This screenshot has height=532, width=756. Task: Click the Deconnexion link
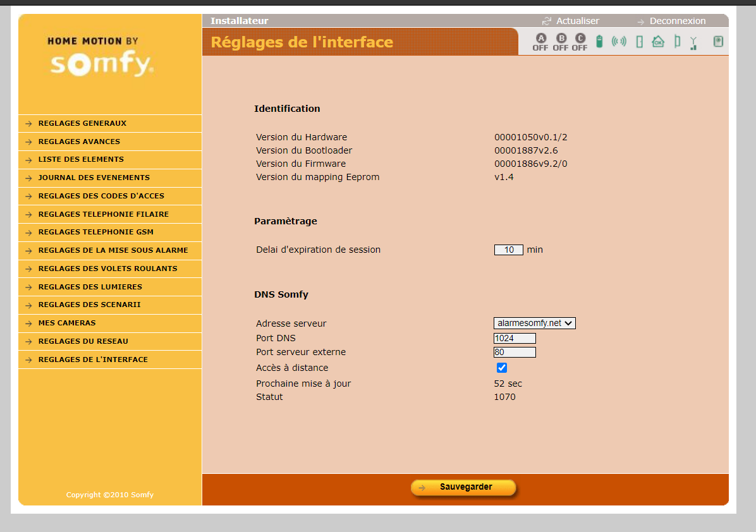tap(678, 21)
